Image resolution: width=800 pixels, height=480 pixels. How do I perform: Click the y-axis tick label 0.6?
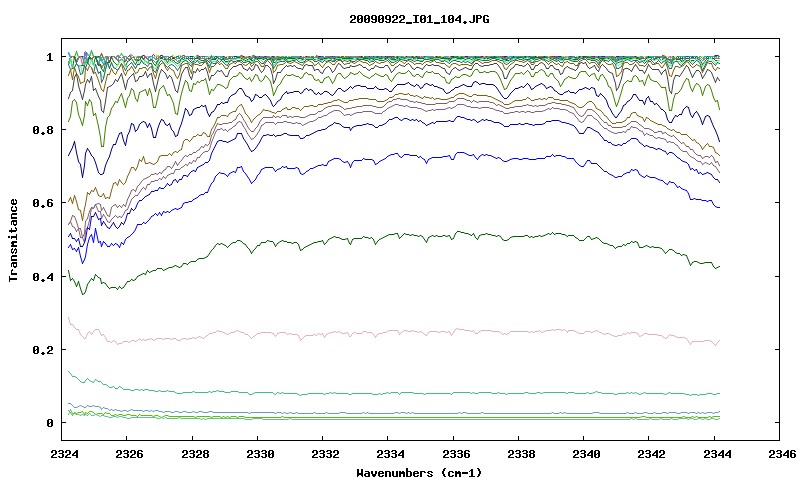(x=42, y=203)
